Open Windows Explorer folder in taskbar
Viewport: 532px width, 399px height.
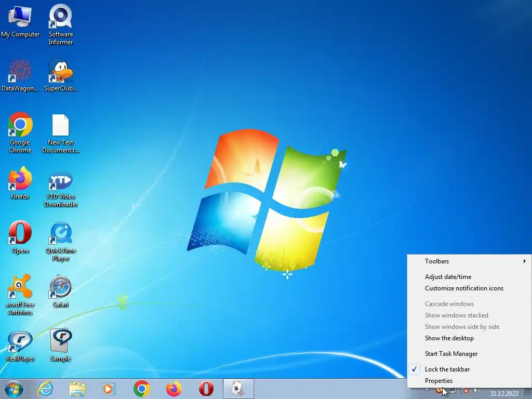click(x=77, y=389)
